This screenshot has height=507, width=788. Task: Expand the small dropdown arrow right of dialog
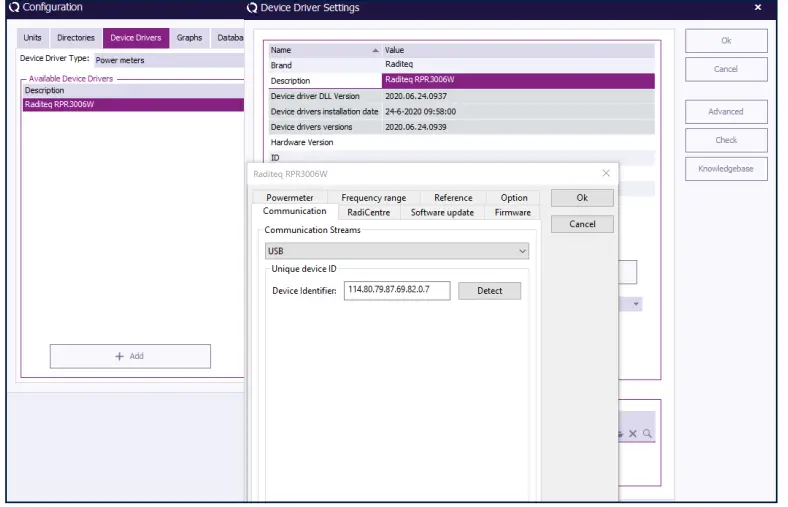[x=636, y=303]
